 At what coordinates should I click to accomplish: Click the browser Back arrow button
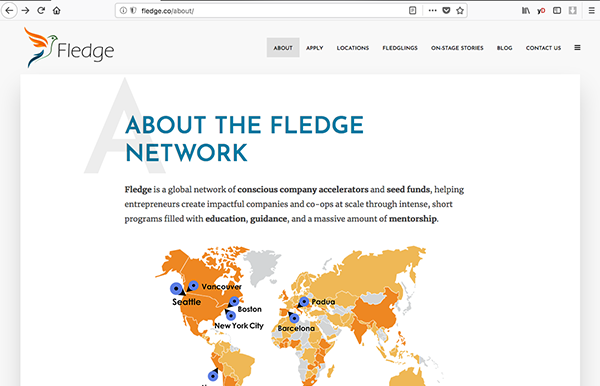click(9, 10)
